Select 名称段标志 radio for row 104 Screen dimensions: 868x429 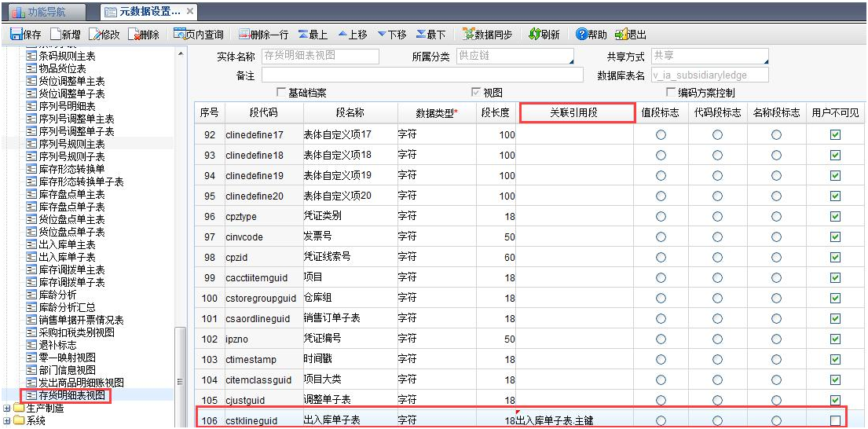click(777, 379)
